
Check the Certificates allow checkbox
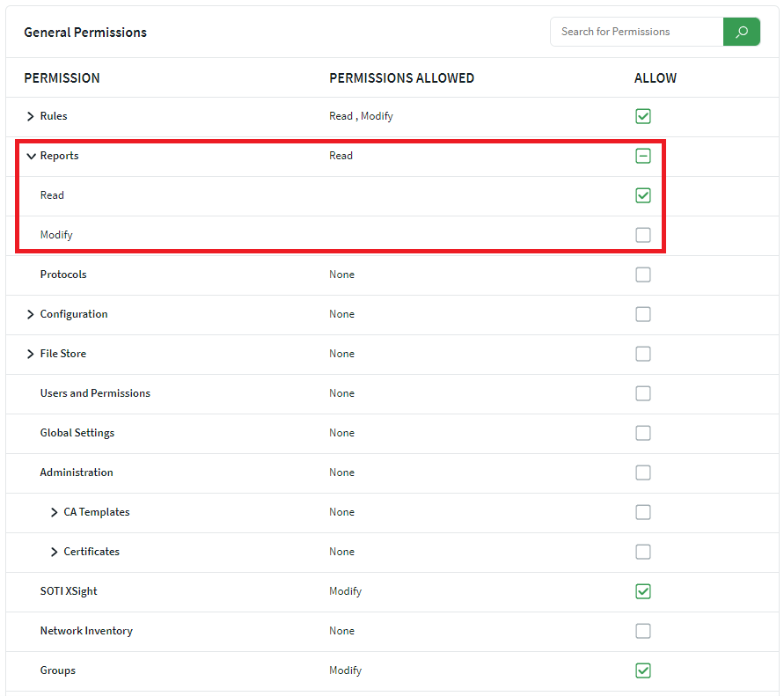[643, 552]
